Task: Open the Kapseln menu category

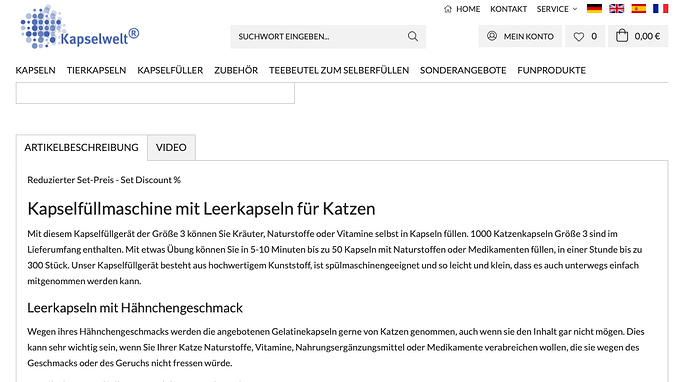Action: (36, 70)
